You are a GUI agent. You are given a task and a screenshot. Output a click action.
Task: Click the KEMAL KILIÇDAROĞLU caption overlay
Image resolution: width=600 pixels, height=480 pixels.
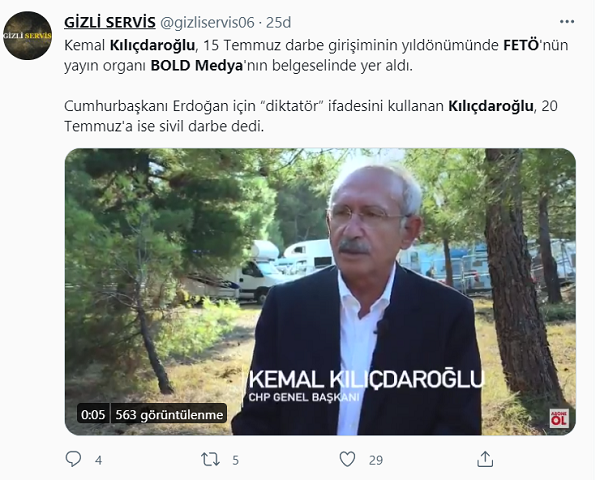coord(366,379)
